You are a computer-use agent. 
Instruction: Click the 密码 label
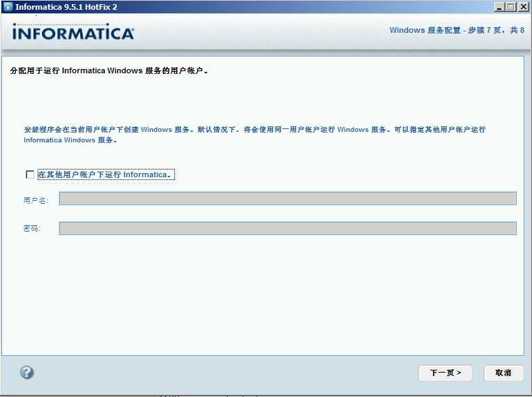(31, 229)
